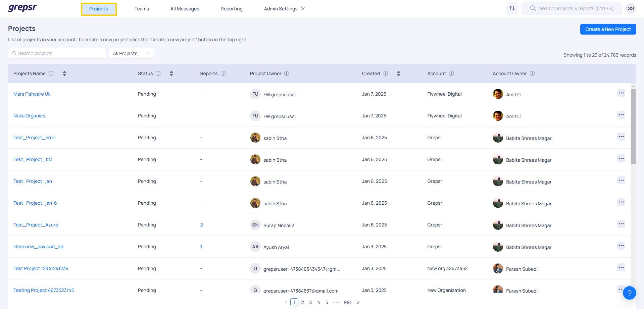644x309 pixels.
Task: Toggle sort order on Status column
Action: tap(171, 73)
